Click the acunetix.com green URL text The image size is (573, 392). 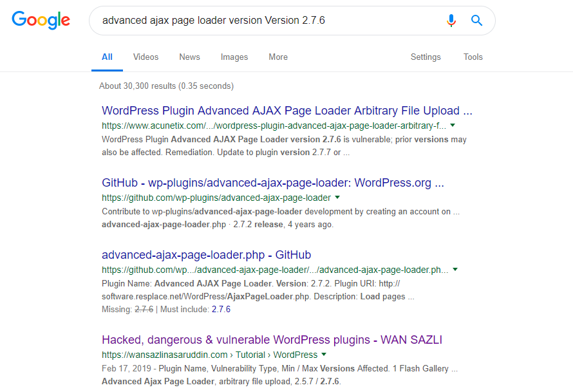click(x=274, y=126)
